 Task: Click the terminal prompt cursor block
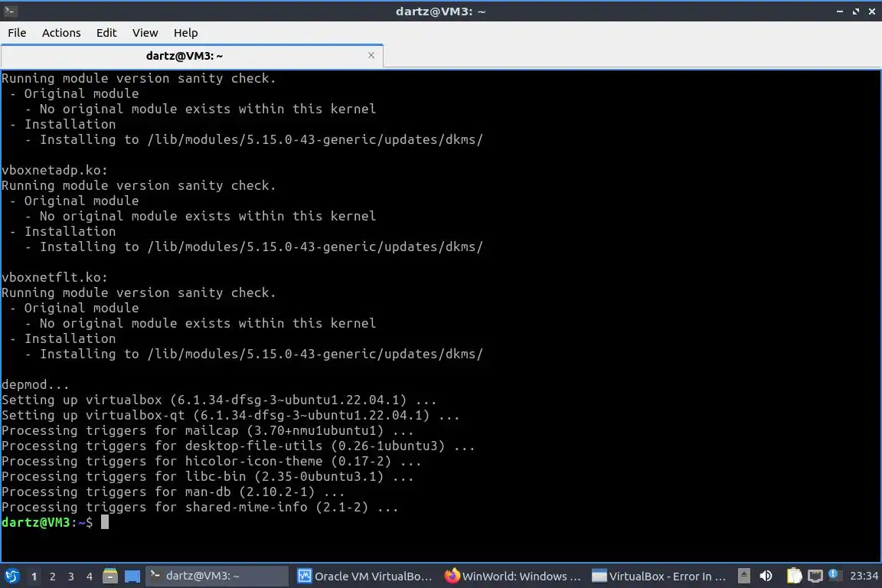click(x=105, y=522)
